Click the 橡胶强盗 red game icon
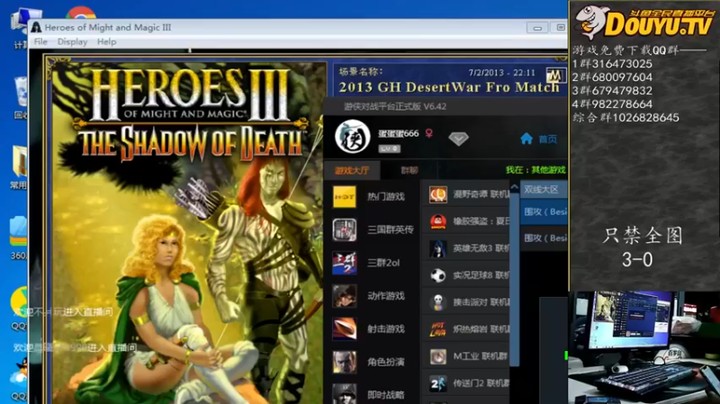Screen dimensions: 720x404 (x=438, y=222)
